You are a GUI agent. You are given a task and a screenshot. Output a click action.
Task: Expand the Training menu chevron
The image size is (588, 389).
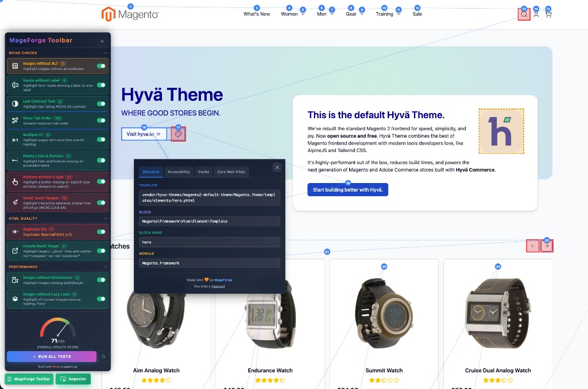[399, 14]
